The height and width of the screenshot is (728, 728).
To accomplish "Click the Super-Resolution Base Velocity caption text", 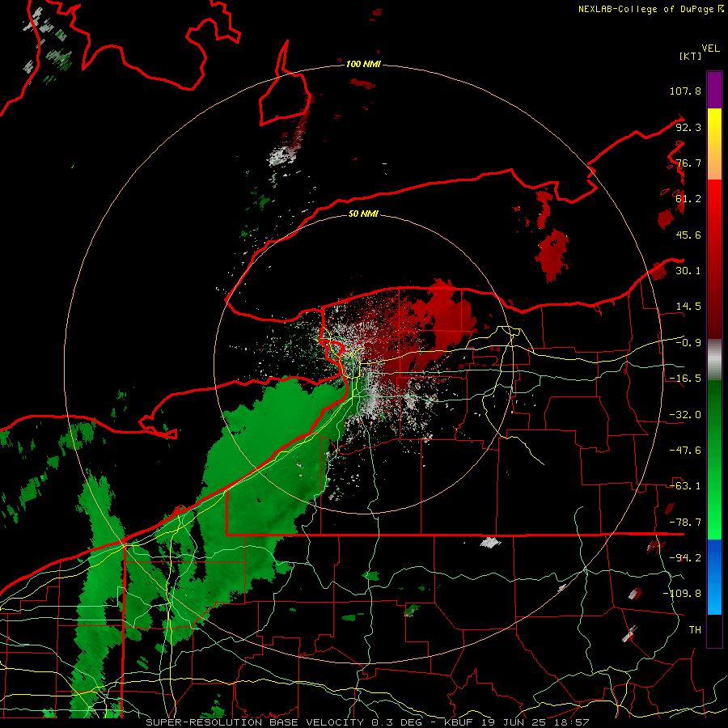I will click(x=367, y=722).
